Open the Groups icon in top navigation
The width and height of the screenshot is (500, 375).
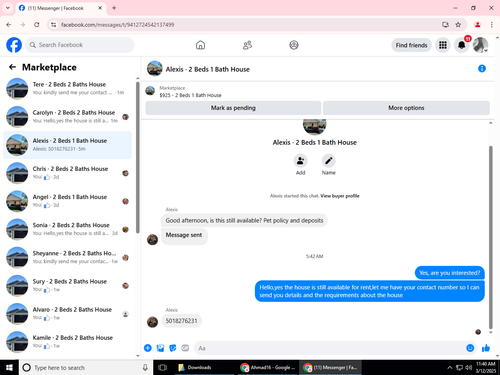click(x=294, y=45)
